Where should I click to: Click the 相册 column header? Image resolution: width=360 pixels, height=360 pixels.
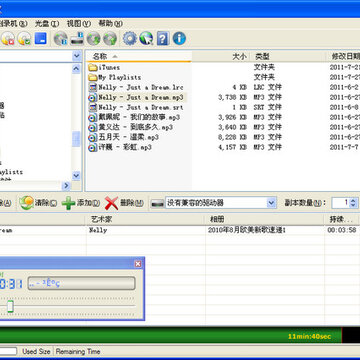[265, 219]
